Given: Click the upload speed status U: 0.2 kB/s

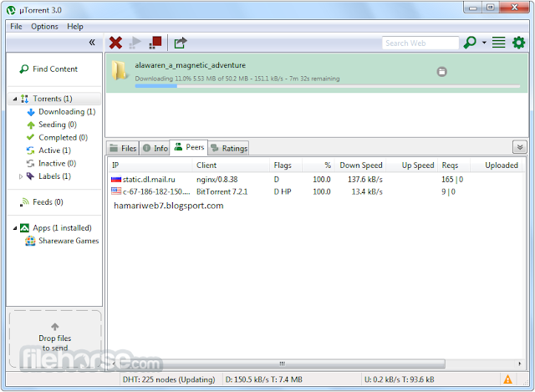Looking at the screenshot, I should (400, 379).
